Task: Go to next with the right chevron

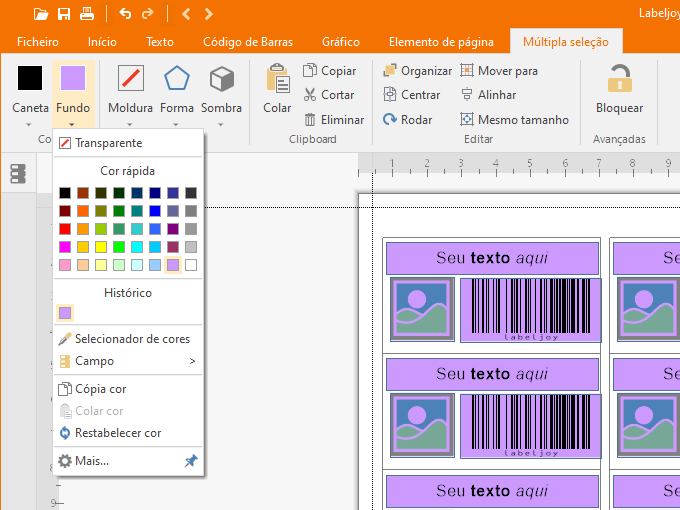Action: (x=209, y=14)
